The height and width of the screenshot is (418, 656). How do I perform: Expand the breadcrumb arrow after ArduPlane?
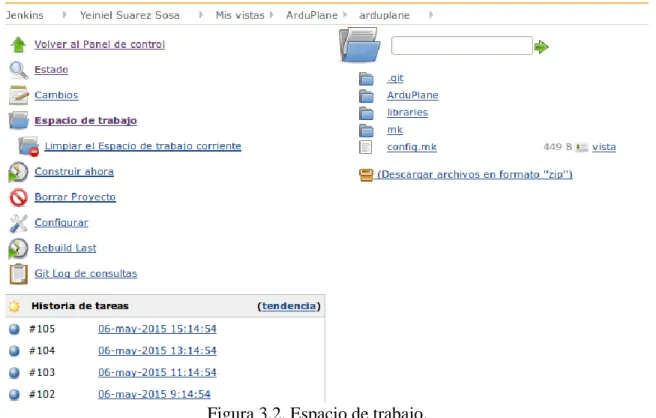(345, 15)
